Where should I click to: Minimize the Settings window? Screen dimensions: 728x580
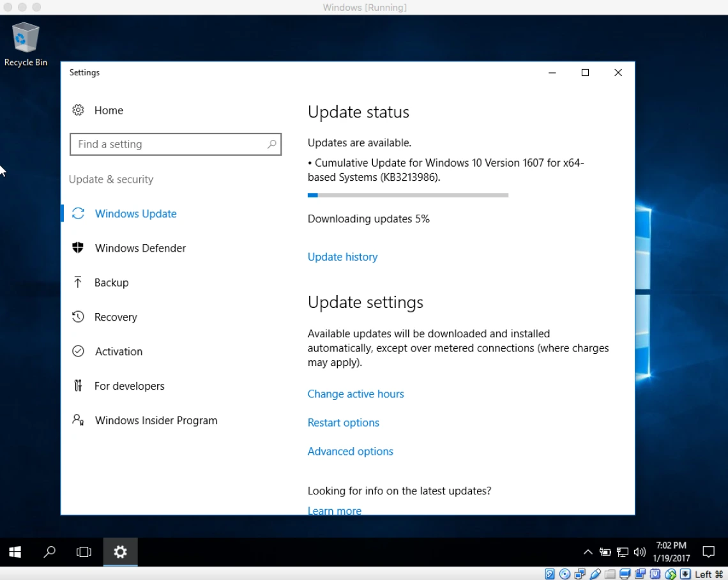pos(552,72)
